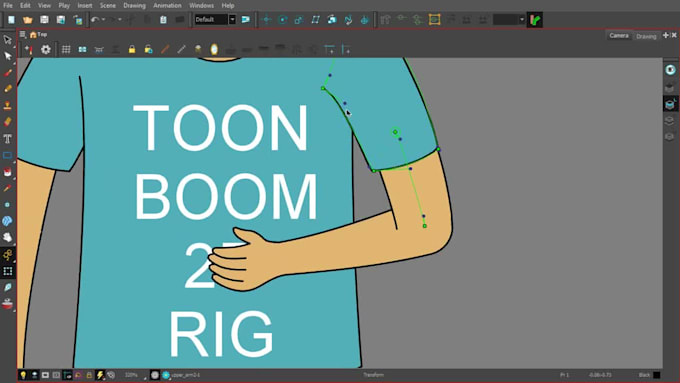Select the Eraser tool in left toolbar

pos(7,122)
